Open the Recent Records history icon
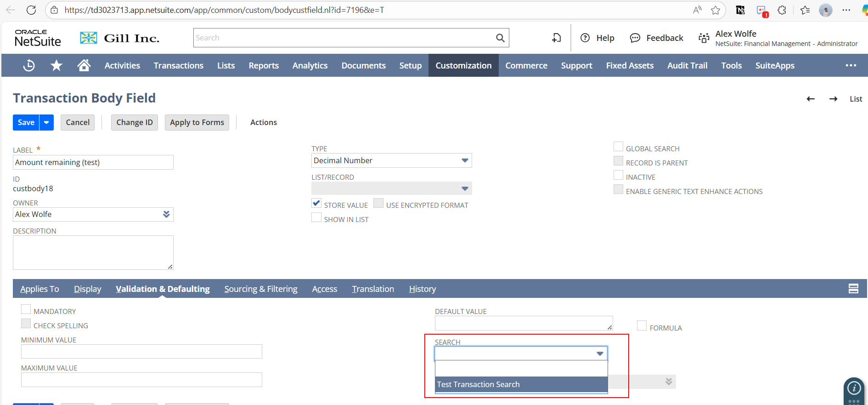 (29, 66)
